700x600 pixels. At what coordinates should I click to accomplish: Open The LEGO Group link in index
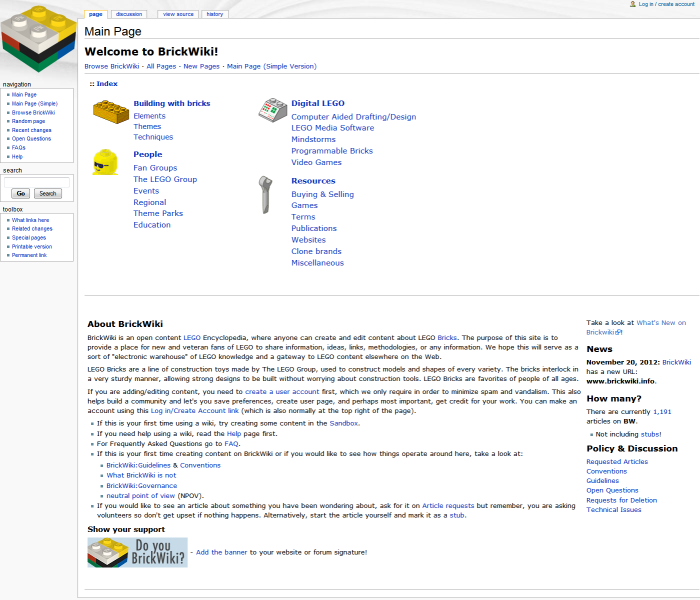(x=165, y=179)
